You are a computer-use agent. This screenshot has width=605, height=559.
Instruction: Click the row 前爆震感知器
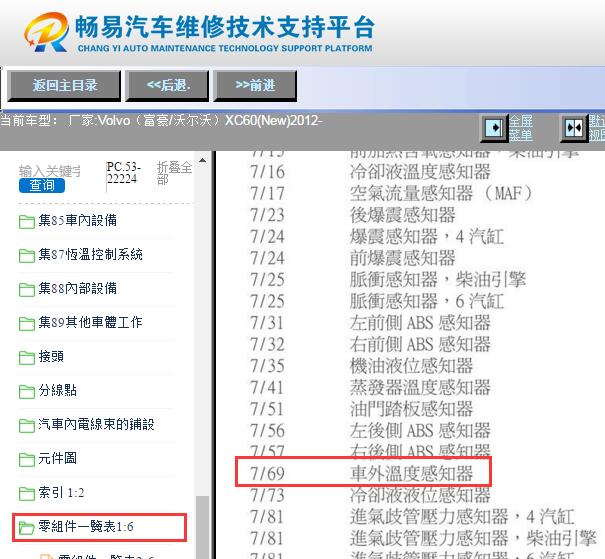coord(353,258)
